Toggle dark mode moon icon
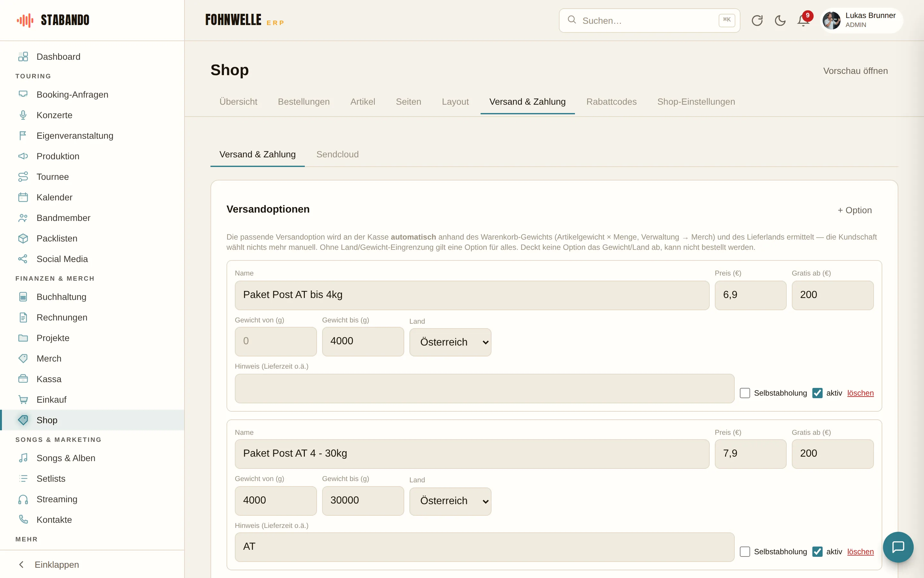The image size is (924, 578). tap(780, 21)
